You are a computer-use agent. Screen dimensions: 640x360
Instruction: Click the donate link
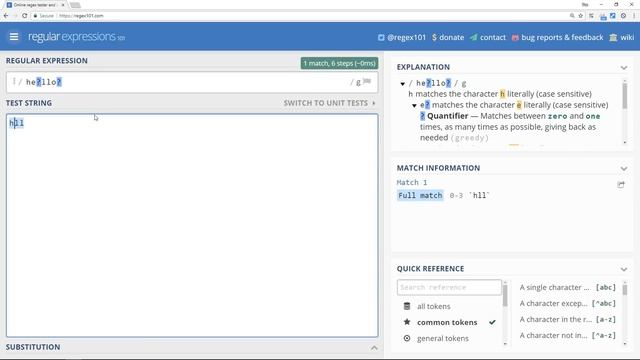[451, 37]
